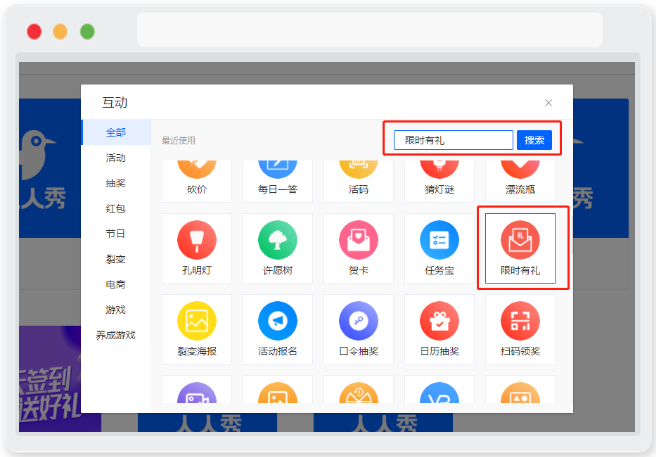Screen dimensions: 656x457
Task: Open the 抽奖 category in sidebar
Action: coord(116,183)
